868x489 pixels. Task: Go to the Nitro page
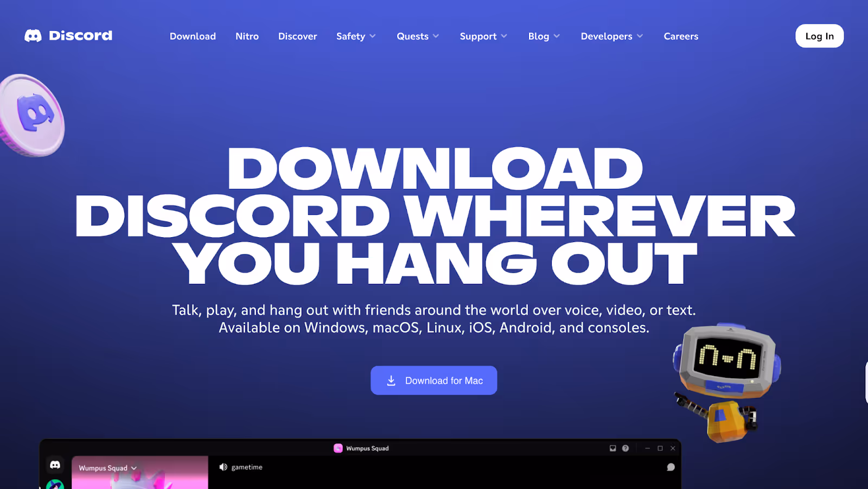pyautogui.click(x=247, y=36)
